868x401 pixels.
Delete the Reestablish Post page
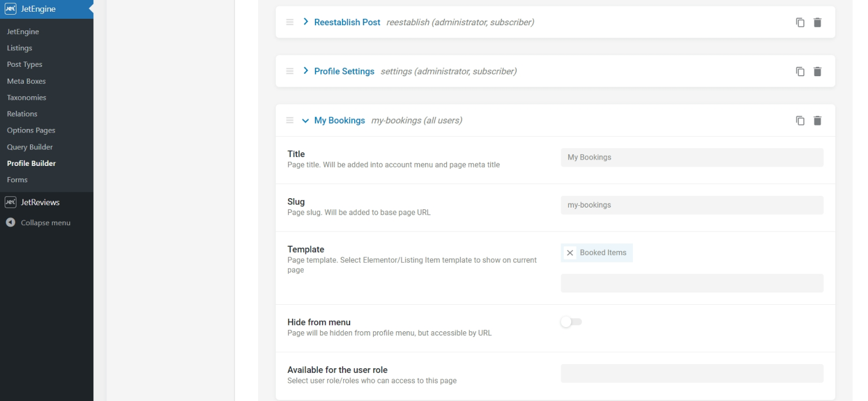(818, 22)
